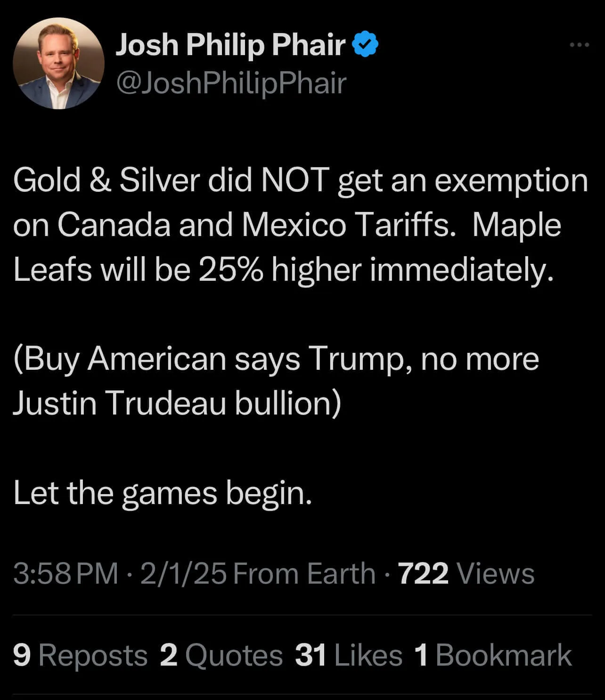Show who gave the 31 Likes
Screen dimensions: 605x700
349,655
